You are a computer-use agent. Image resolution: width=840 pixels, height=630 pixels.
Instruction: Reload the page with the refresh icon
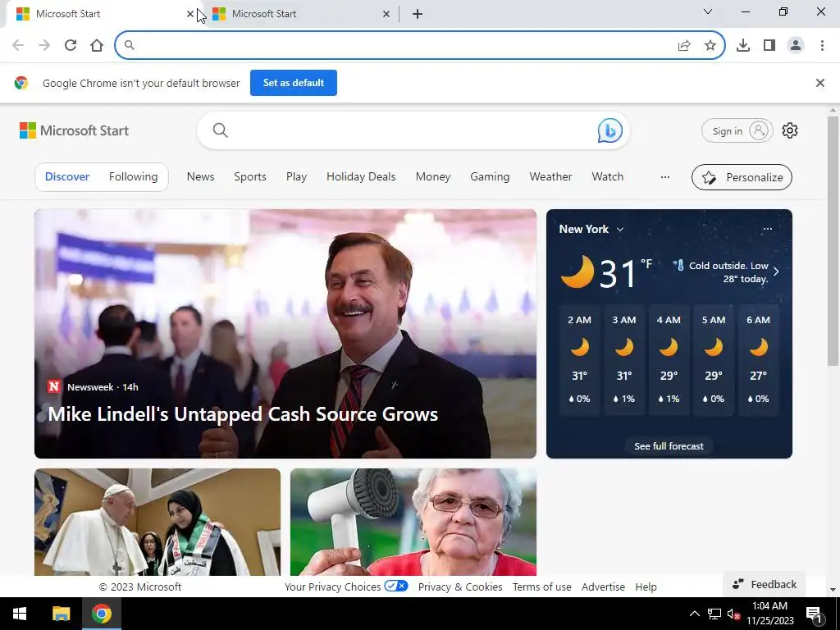71,45
